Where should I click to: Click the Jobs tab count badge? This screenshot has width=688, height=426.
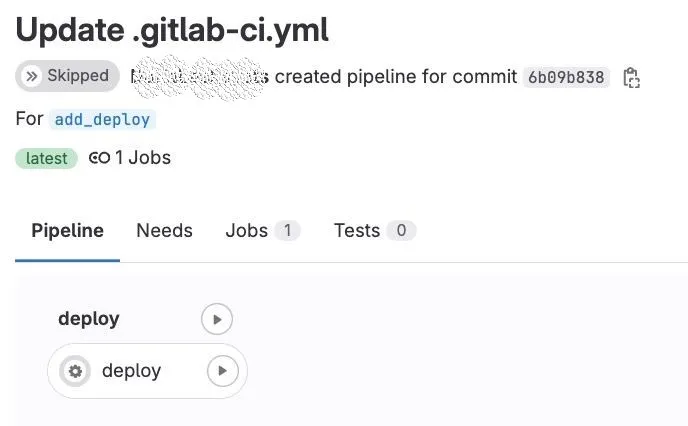tap(288, 231)
